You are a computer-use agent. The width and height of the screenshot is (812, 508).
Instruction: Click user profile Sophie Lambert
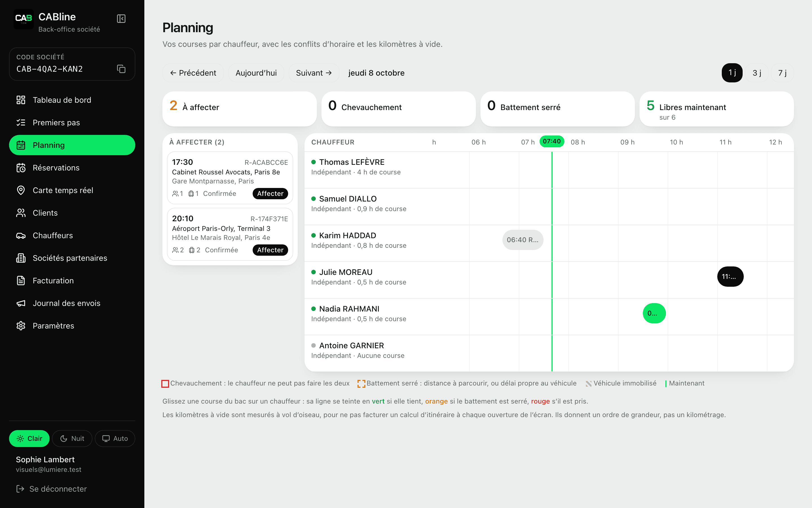pos(49,464)
